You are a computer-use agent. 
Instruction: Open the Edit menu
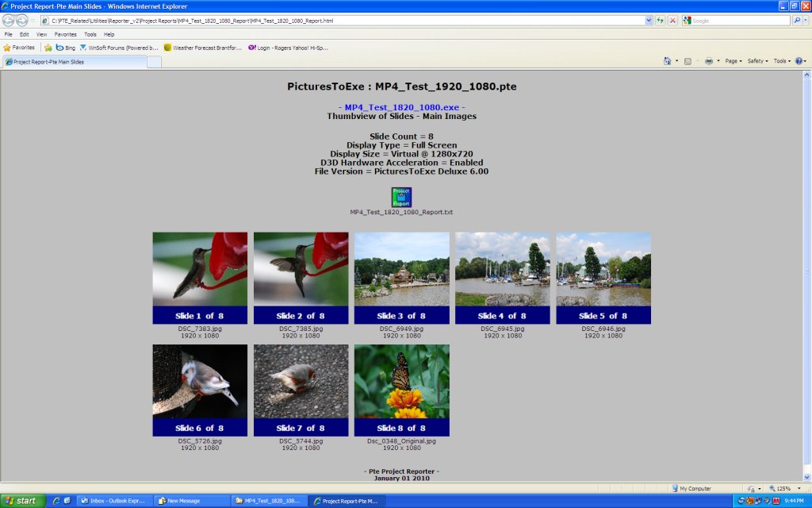coord(25,34)
